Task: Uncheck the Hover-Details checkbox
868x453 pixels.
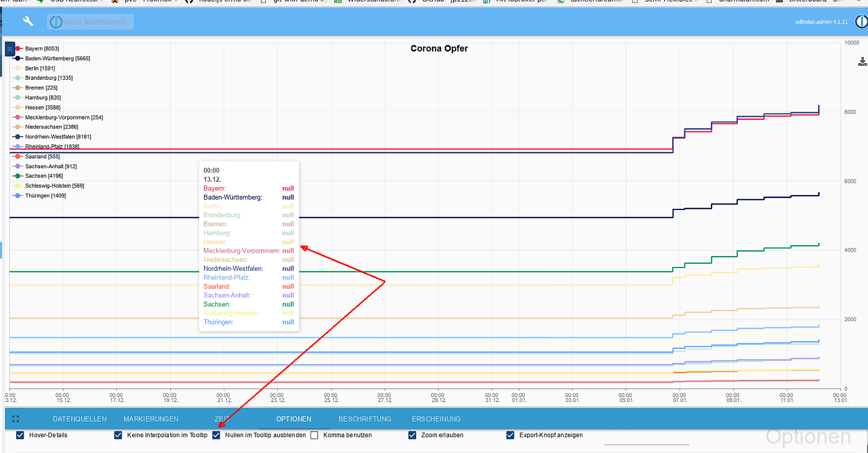Action: [20, 435]
